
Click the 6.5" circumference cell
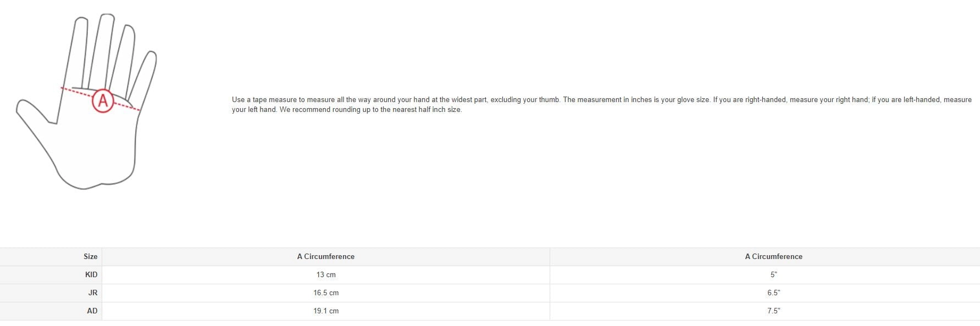(x=773, y=293)
